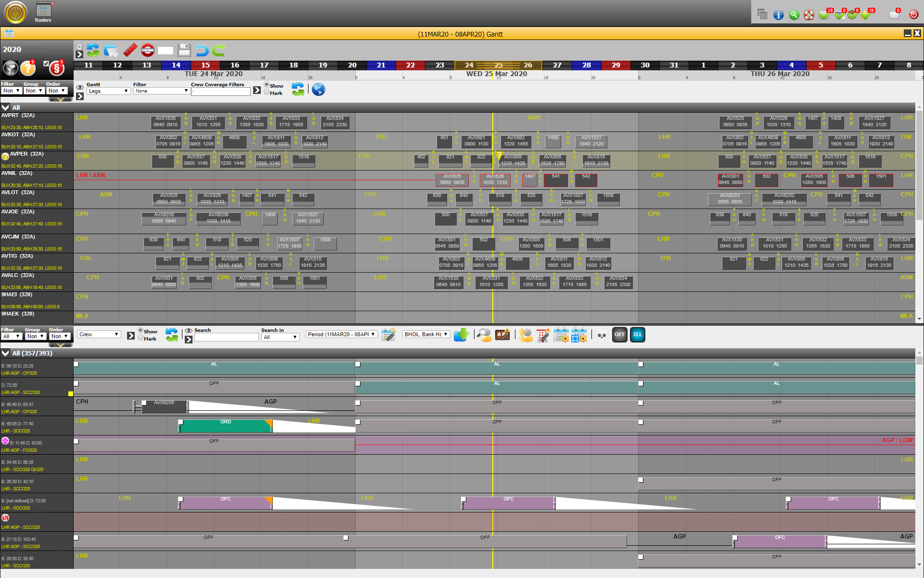Image resolution: width=924 pixels, height=578 pixels.
Task: Select the Mark radio button in the legs toolbar
Action: [x=267, y=92]
